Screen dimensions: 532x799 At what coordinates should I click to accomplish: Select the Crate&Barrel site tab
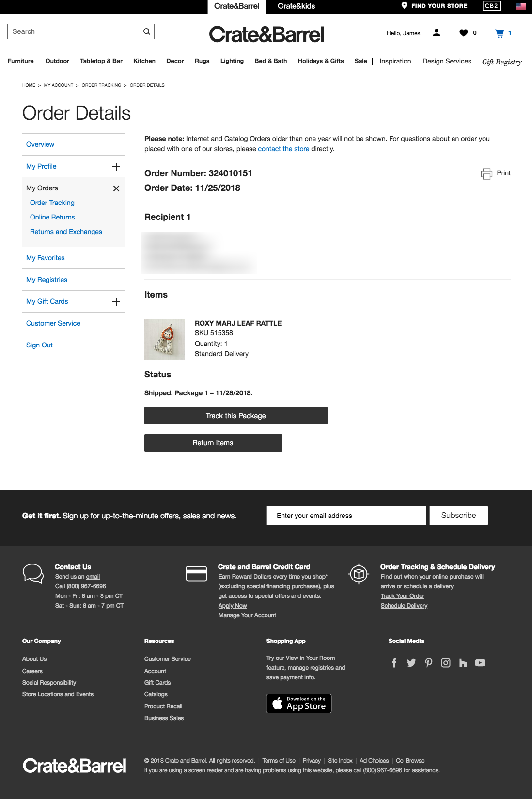(x=236, y=6)
